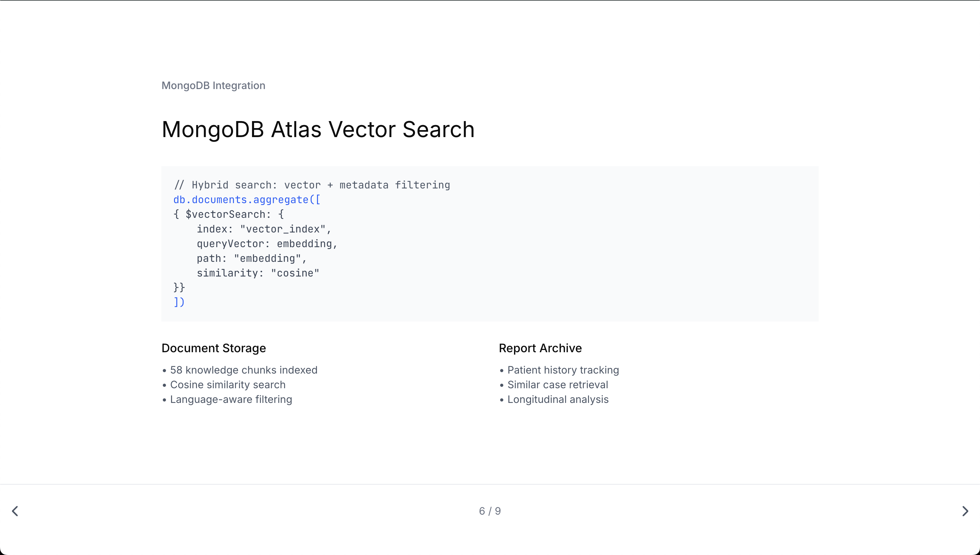Click the 6 / 9 slide counter

click(x=490, y=511)
